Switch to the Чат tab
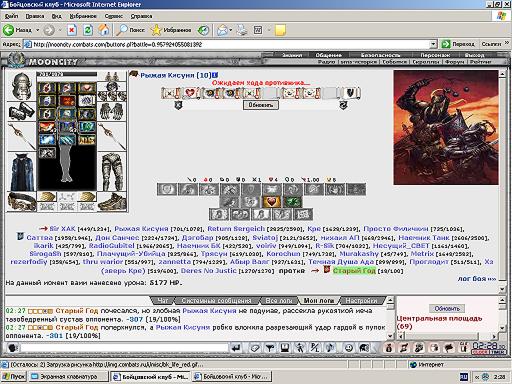Viewport: 512px width, 384px height. 163,300
